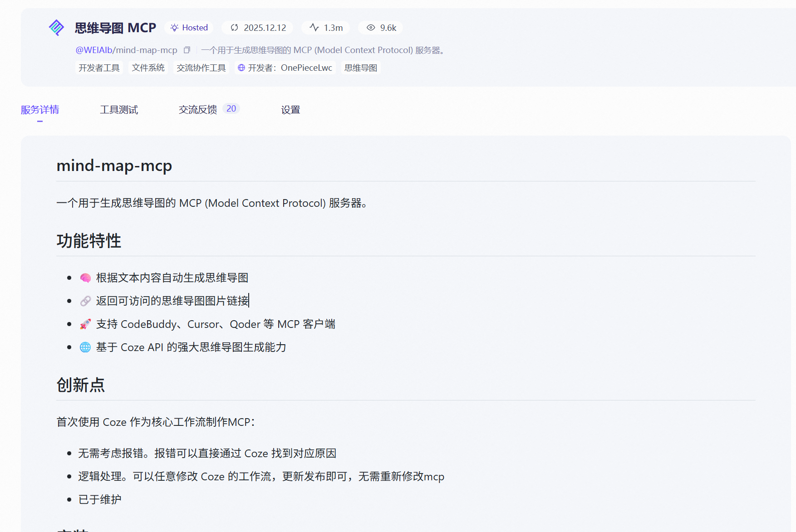Click the 创新点 heading
796x532 pixels.
[81, 385]
